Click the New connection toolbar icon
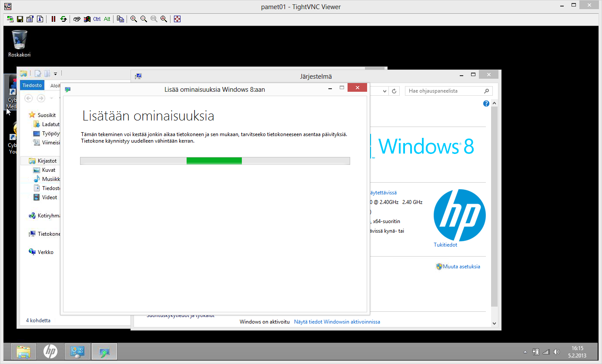 click(10, 19)
